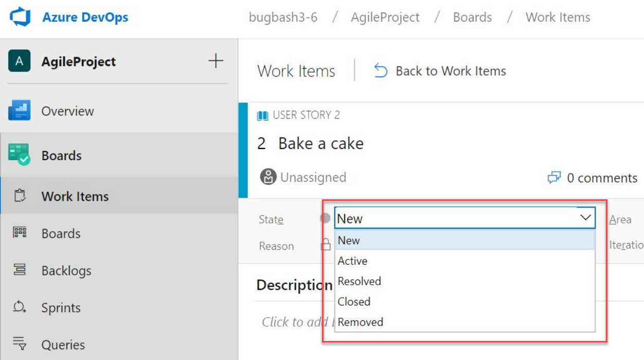The height and width of the screenshot is (360, 644).
Task: Click the green Boards hub icon
Action: click(20, 155)
